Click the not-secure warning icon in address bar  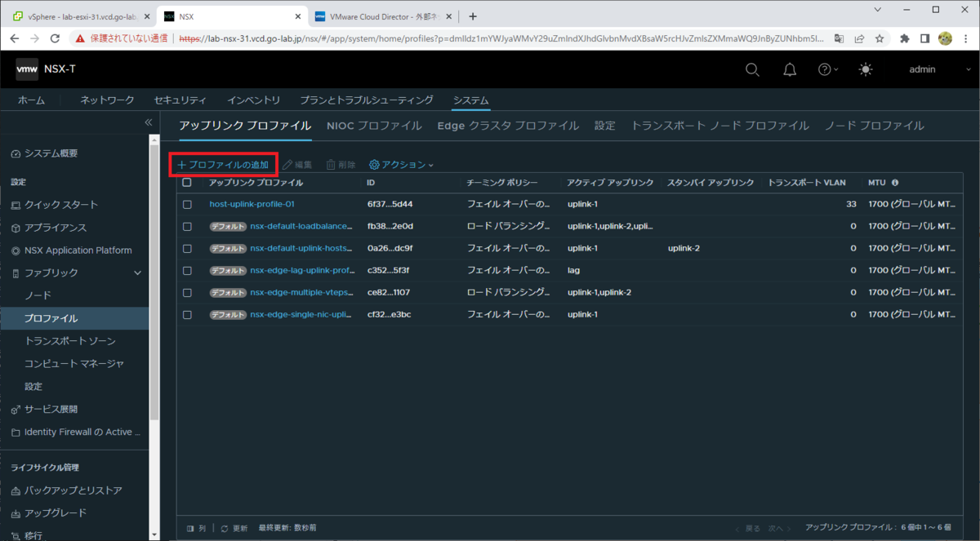80,38
